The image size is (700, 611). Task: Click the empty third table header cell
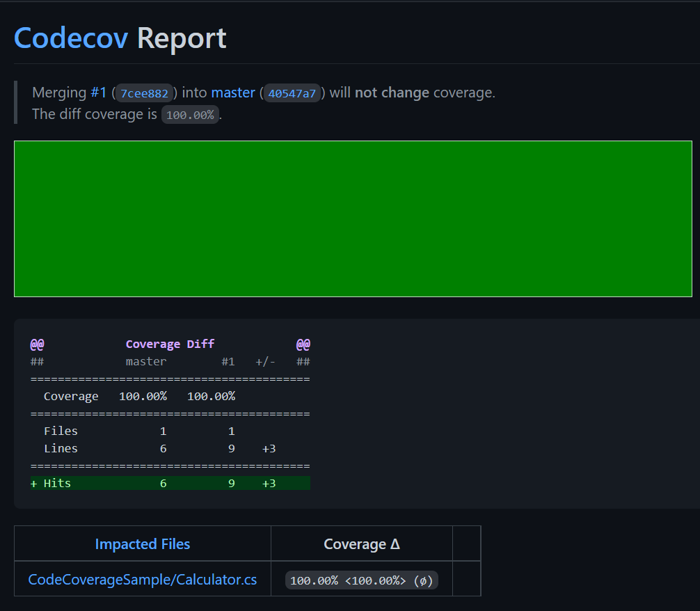pos(466,544)
